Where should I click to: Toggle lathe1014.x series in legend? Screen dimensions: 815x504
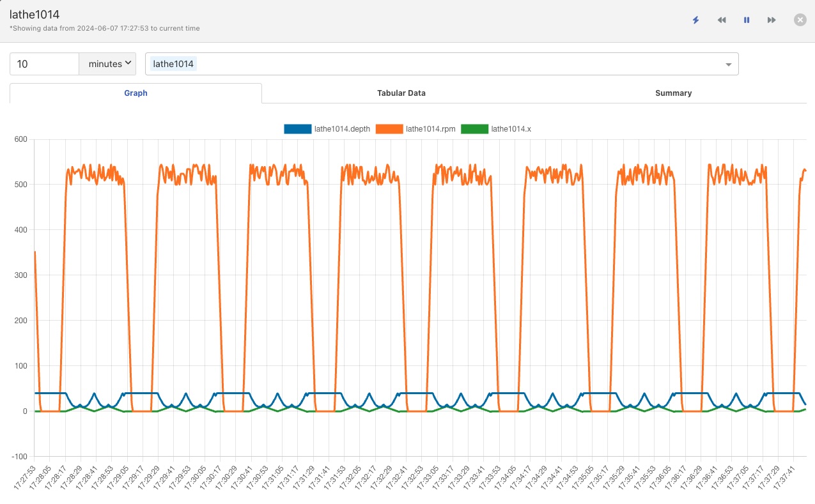point(511,129)
